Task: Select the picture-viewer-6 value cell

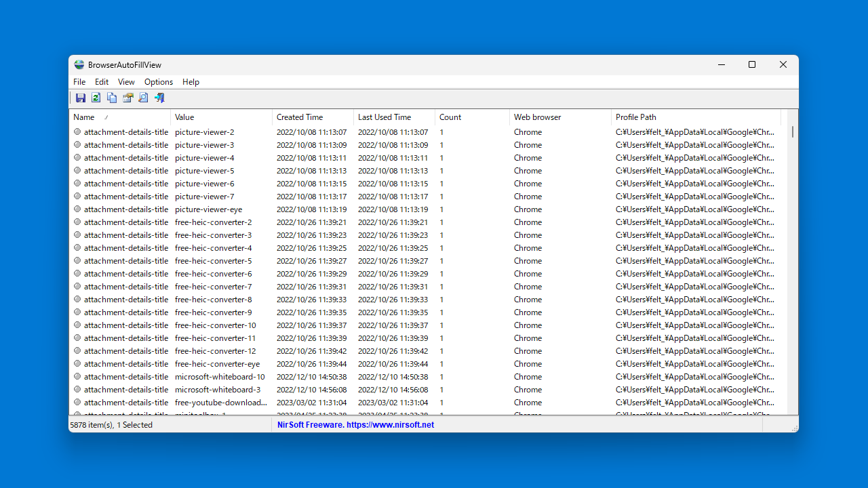Action: point(204,184)
